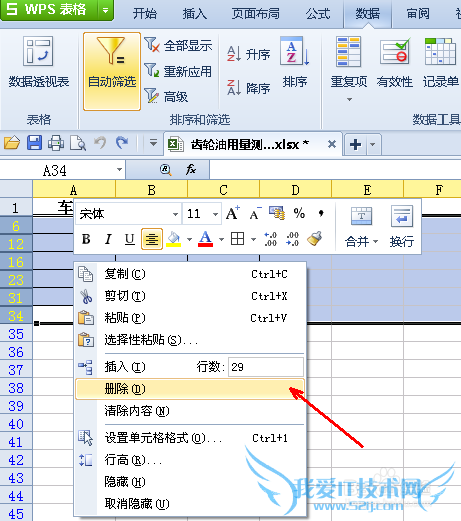Switch to the 页面布局 ribbon tab
This screenshot has width=461, height=521.
[256, 13]
